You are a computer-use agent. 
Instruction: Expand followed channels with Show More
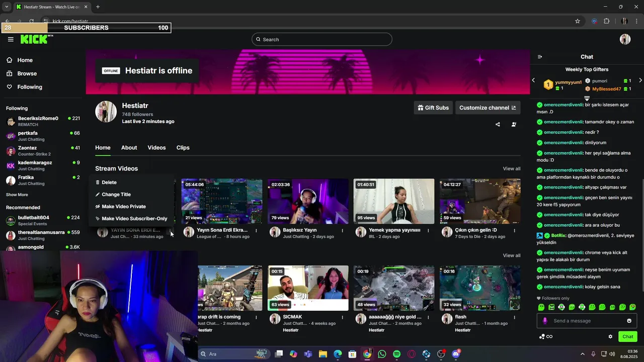point(17,195)
